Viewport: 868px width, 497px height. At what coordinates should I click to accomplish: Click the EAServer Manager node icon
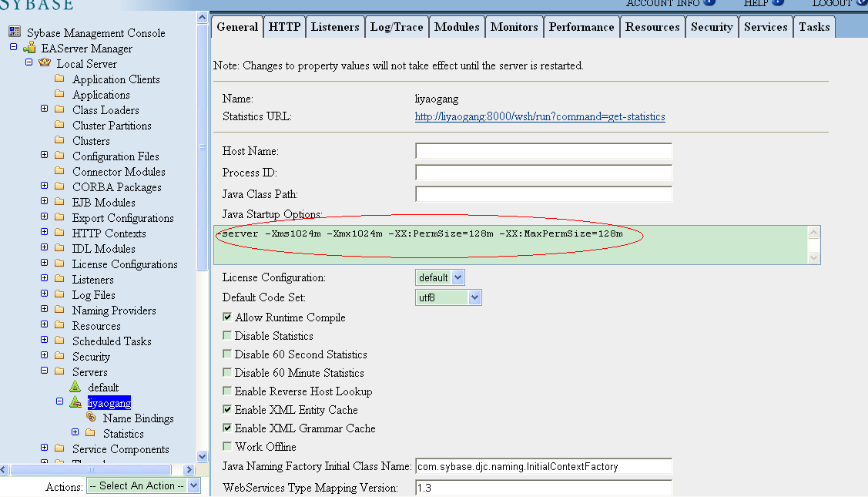coord(29,48)
